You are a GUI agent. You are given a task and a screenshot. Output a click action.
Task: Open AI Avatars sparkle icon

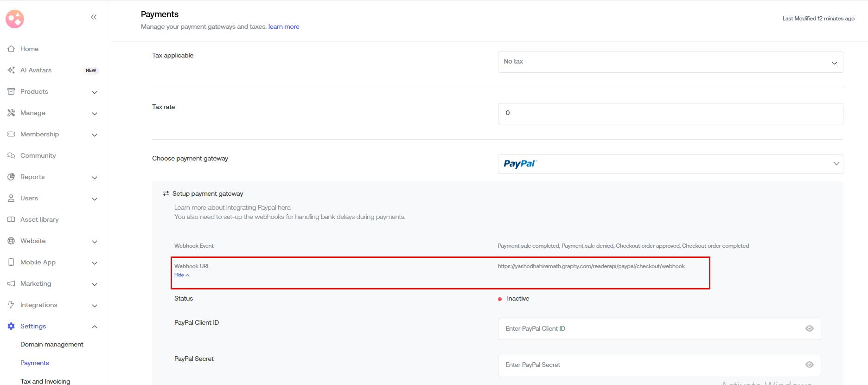click(x=11, y=70)
